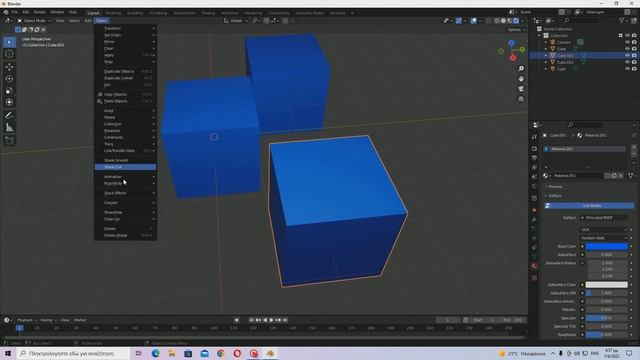The image size is (640, 360).
Task: Disable Camera in renders camera icon
Action: click(634, 42)
